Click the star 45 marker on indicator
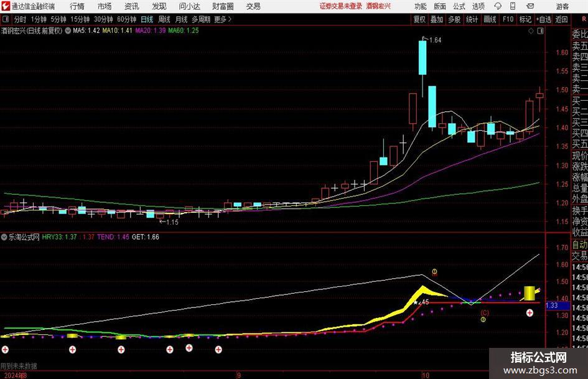The image size is (588, 379). pos(421,302)
